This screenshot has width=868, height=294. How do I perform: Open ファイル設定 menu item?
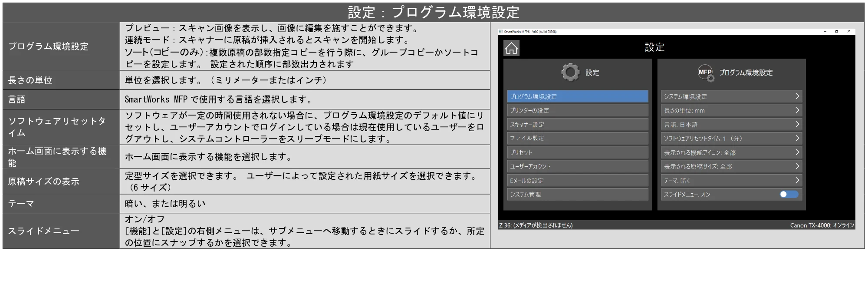tap(577, 138)
